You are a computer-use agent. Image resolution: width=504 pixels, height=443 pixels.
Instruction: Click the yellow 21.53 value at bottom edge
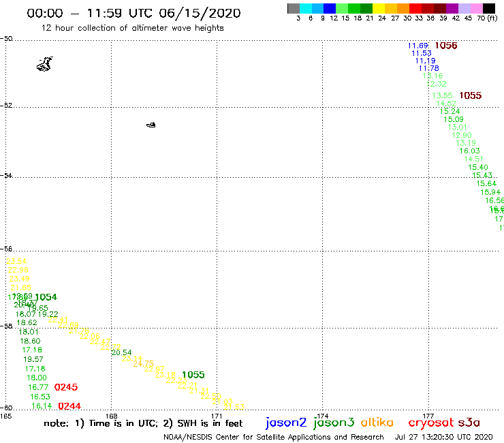234,407
